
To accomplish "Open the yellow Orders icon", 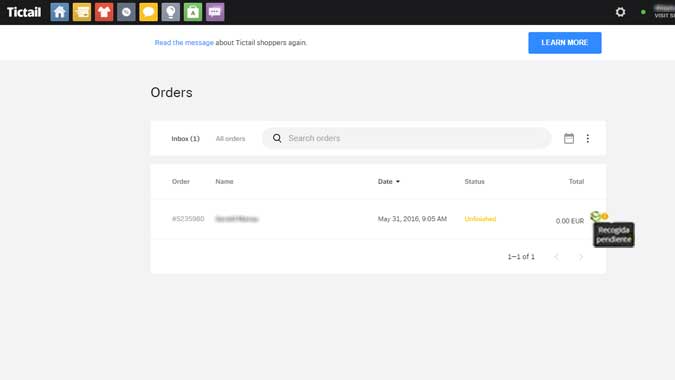I will [82, 12].
